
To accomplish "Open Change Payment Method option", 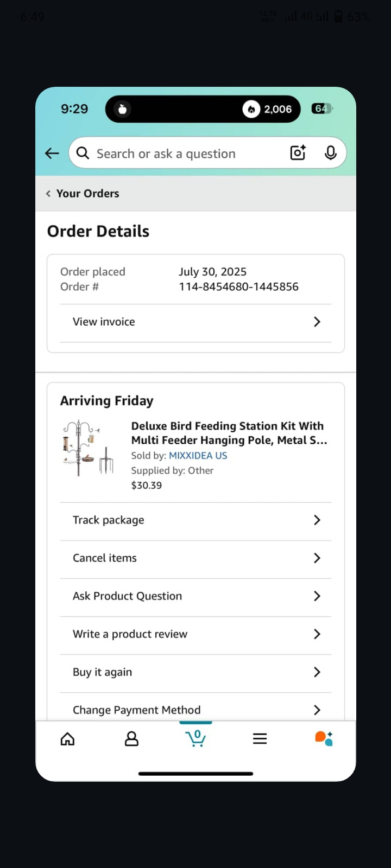I will [195, 708].
